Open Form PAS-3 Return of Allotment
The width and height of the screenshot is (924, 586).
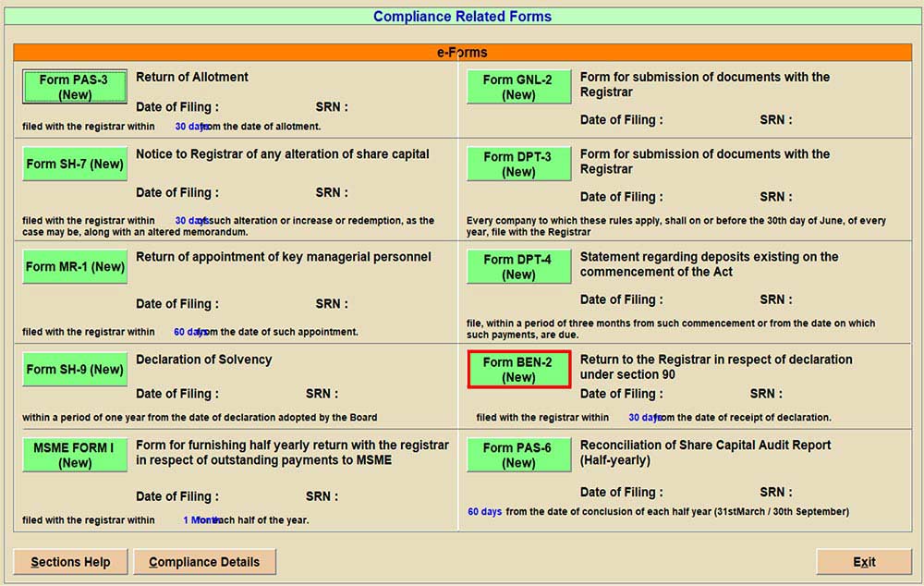(74, 87)
